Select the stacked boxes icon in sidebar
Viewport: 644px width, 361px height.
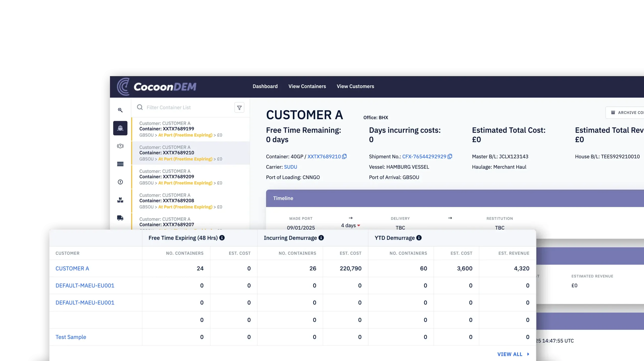point(120,200)
